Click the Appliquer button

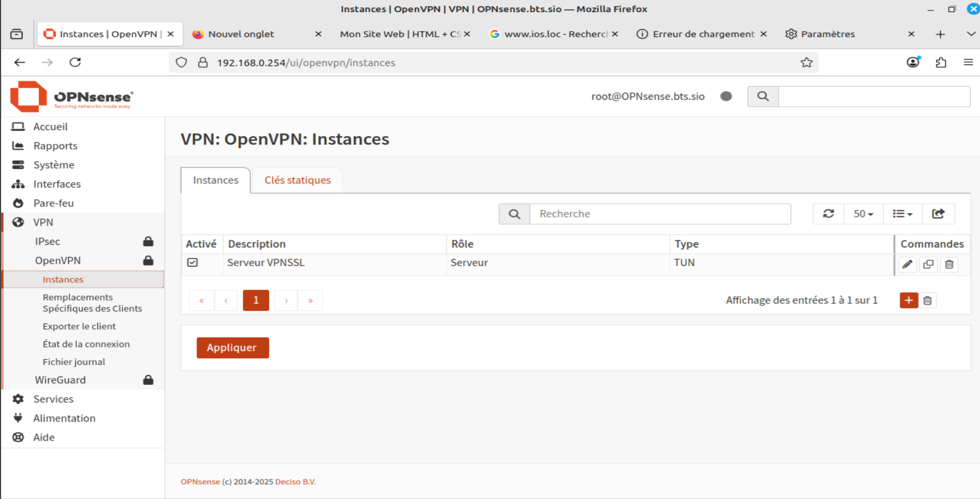point(232,348)
